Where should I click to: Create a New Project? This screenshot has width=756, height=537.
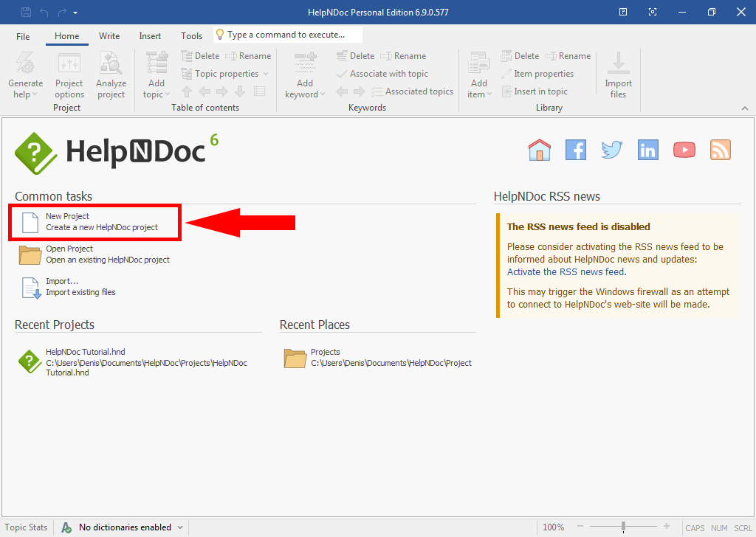(95, 222)
